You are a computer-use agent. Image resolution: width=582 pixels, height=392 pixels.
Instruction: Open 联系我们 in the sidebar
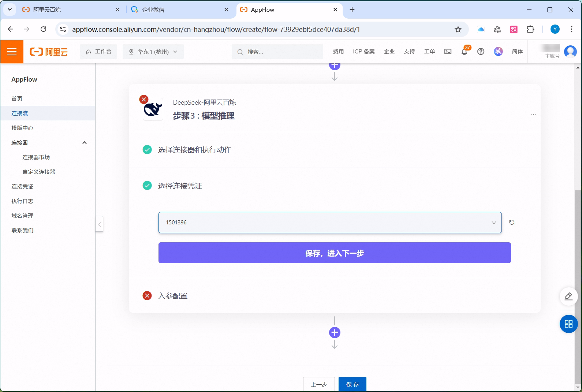[22, 230]
